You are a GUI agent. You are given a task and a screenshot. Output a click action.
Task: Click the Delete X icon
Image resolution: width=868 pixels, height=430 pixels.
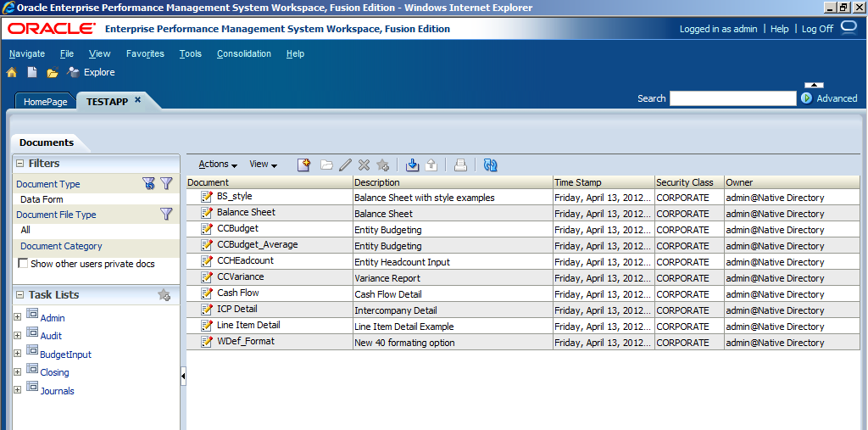click(x=364, y=165)
